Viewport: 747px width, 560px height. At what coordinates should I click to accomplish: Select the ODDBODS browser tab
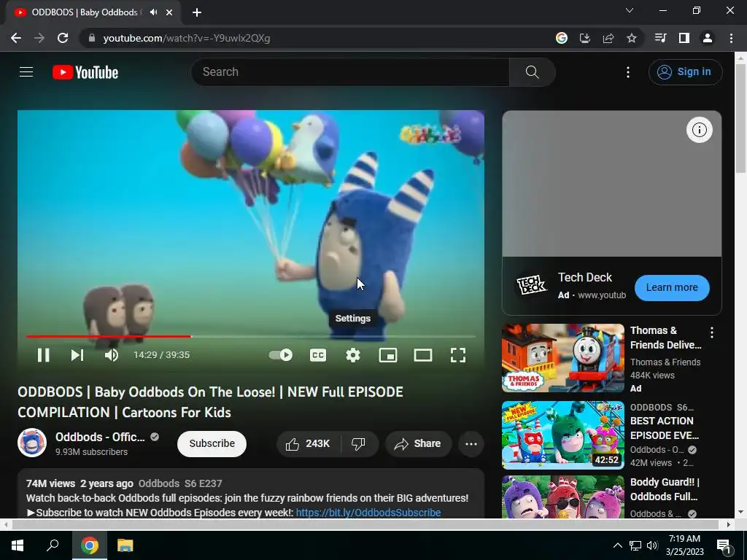(93, 12)
